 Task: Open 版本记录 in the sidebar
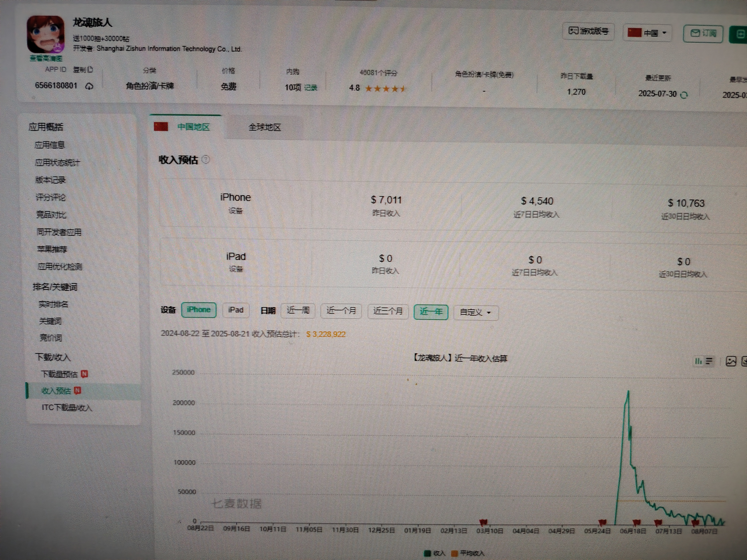[x=51, y=180]
